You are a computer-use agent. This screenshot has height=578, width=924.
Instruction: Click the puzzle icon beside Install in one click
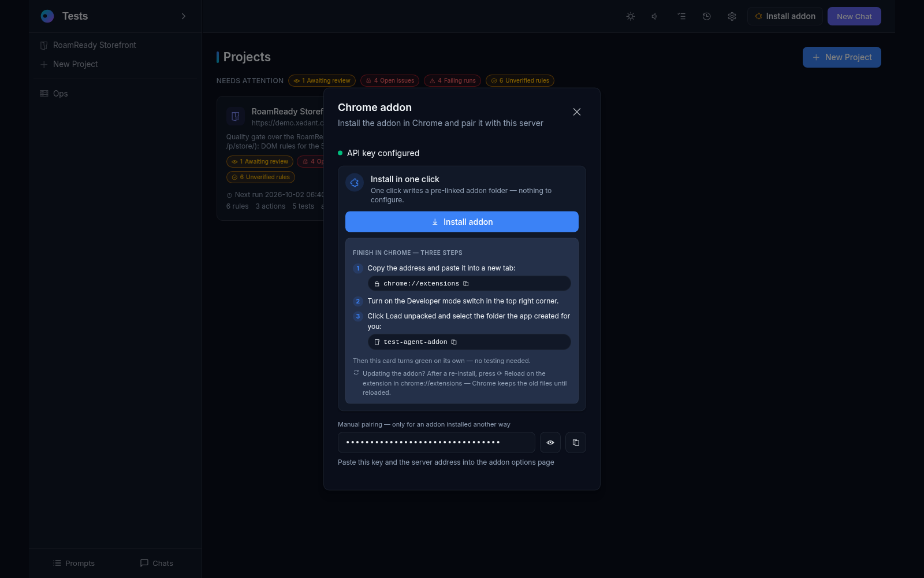pyautogui.click(x=355, y=183)
